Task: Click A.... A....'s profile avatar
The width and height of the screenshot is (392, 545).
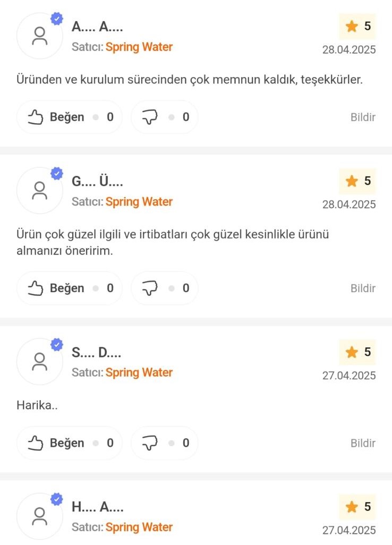Action: click(x=40, y=36)
